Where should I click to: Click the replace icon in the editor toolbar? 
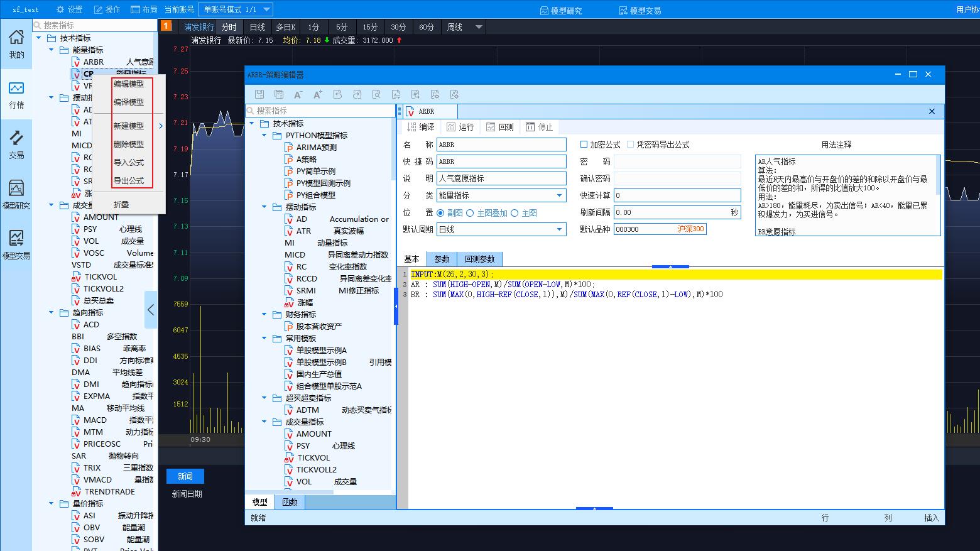point(396,94)
